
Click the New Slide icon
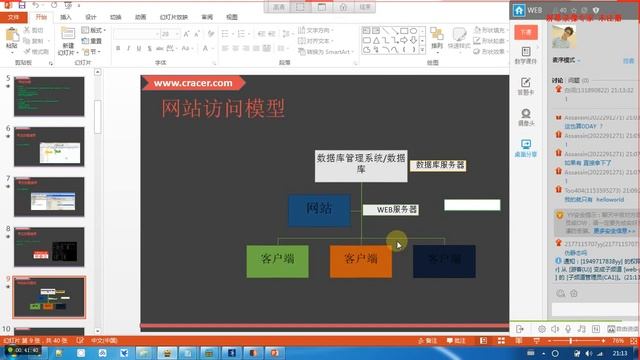(x=68, y=33)
